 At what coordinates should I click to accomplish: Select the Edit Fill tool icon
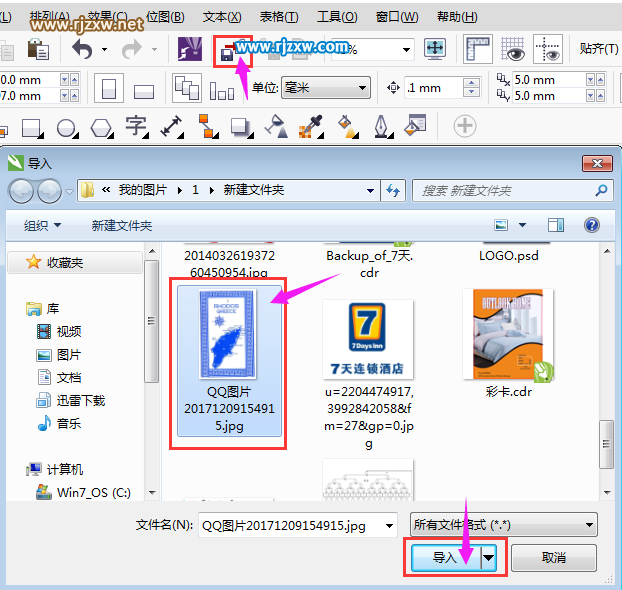point(415,125)
